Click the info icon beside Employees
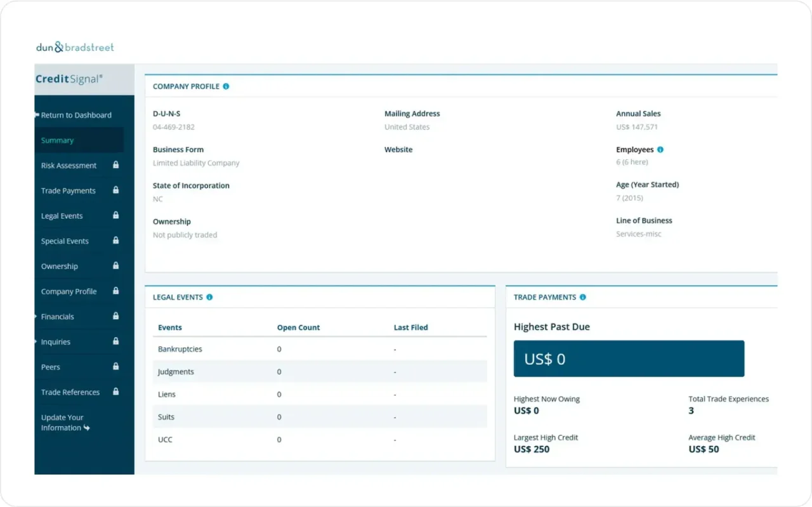 660,150
